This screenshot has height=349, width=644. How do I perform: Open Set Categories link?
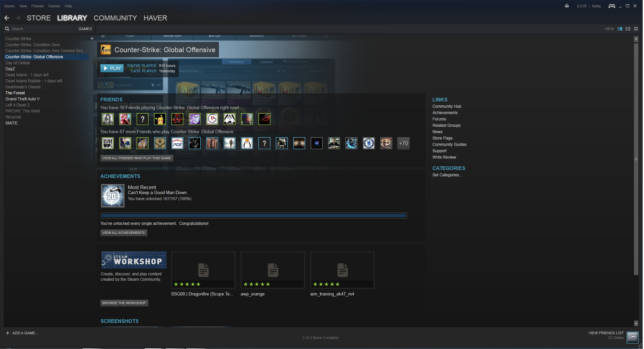(x=447, y=175)
